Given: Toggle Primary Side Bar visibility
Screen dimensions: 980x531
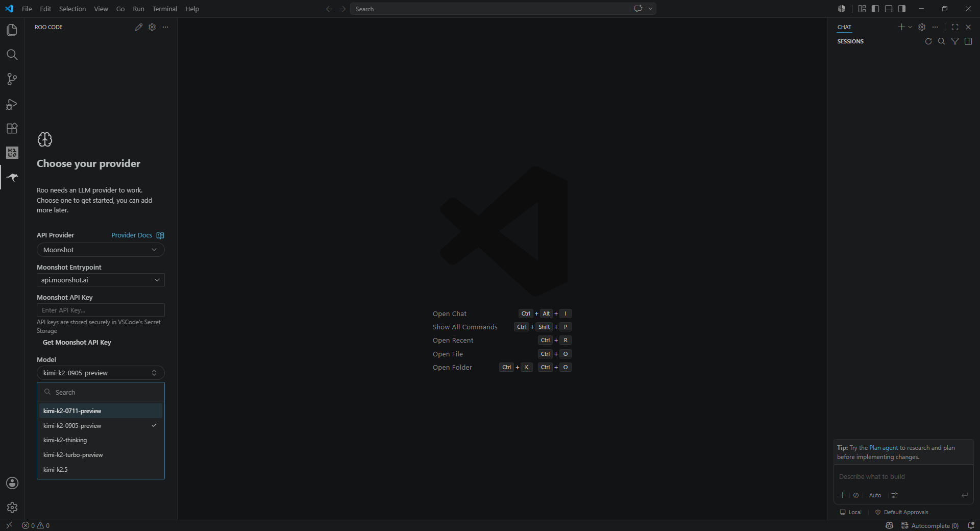Looking at the screenshot, I should pyautogui.click(x=875, y=9).
